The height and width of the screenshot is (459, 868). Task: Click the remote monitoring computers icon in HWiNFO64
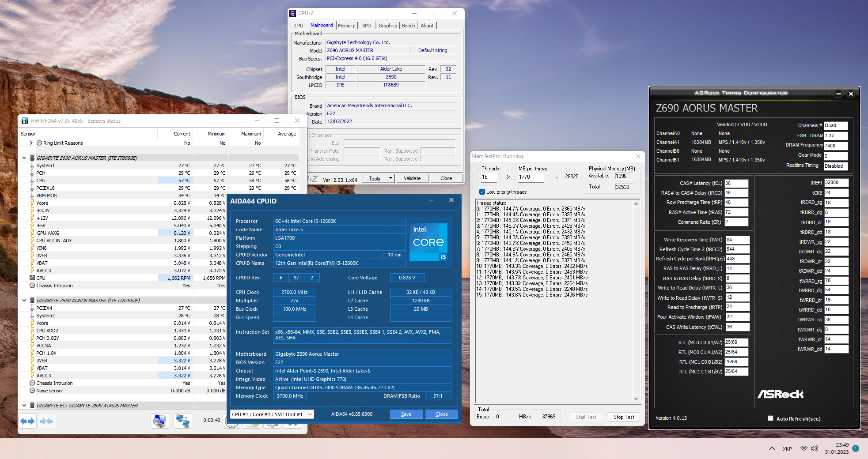pyautogui.click(x=182, y=421)
